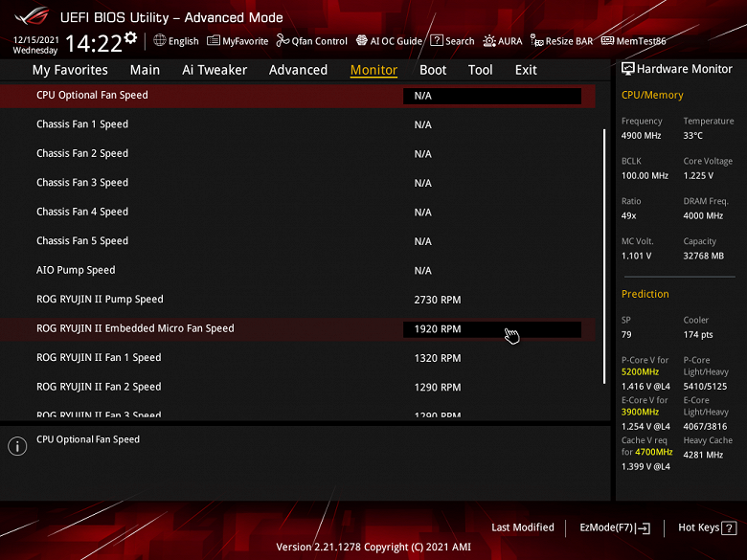Select the Chassis Fan 4 Speed row
747x560 pixels.
(x=298, y=212)
